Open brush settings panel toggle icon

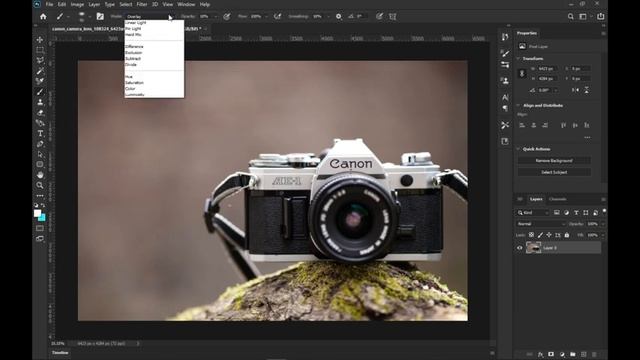(100, 16)
